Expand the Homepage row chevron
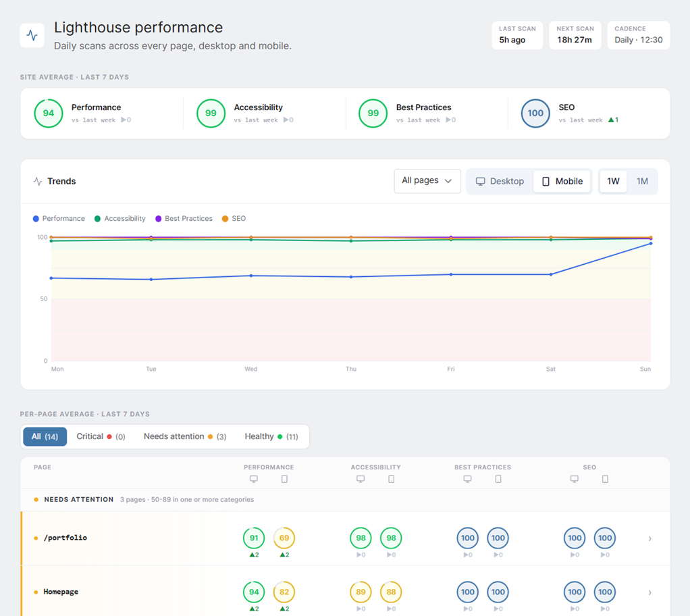This screenshot has width=690, height=616. [x=650, y=592]
